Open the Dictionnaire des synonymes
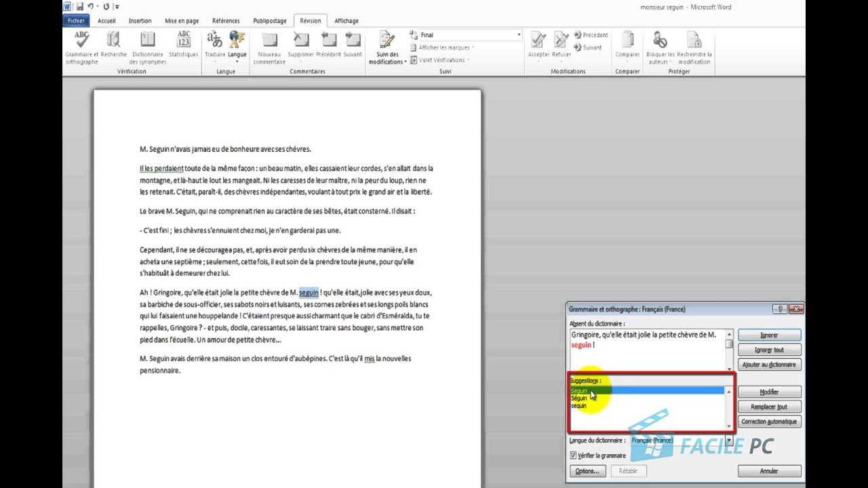The height and width of the screenshot is (488, 868). (148, 47)
